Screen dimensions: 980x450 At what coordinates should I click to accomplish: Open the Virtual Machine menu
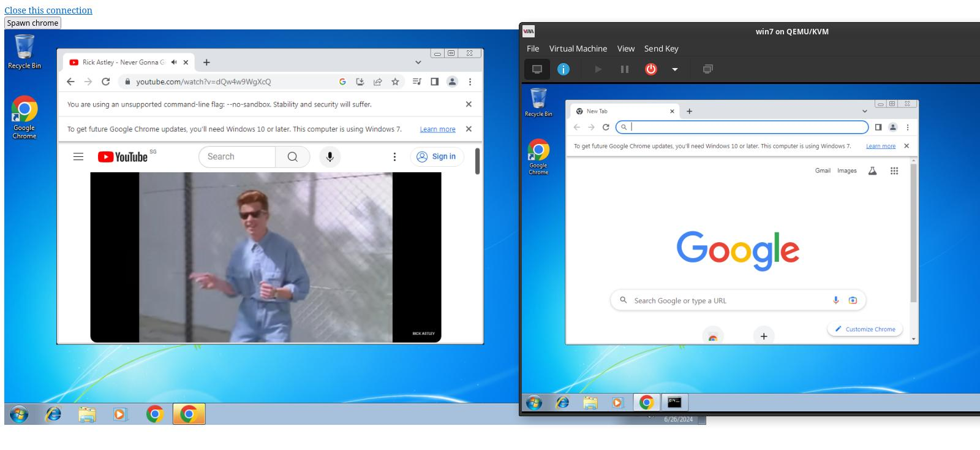(578, 48)
